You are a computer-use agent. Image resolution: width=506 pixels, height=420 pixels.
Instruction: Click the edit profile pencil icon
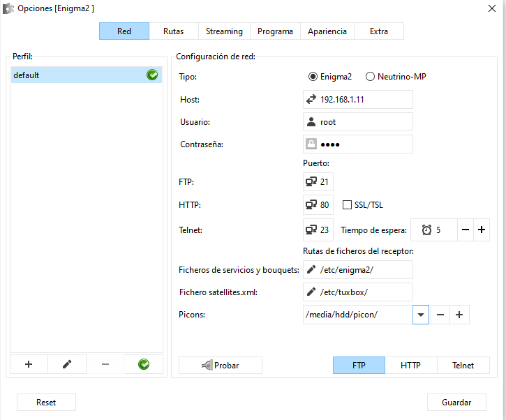click(67, 364)
